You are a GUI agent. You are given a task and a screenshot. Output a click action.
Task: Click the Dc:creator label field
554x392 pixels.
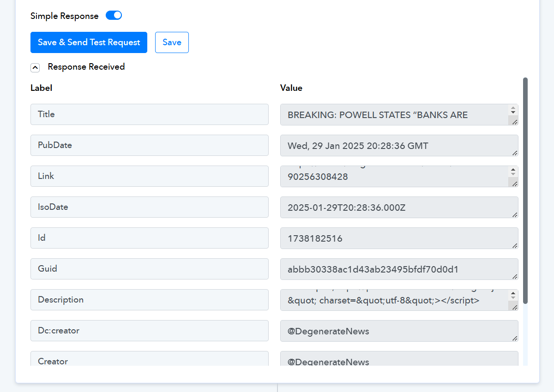(150, 331)
